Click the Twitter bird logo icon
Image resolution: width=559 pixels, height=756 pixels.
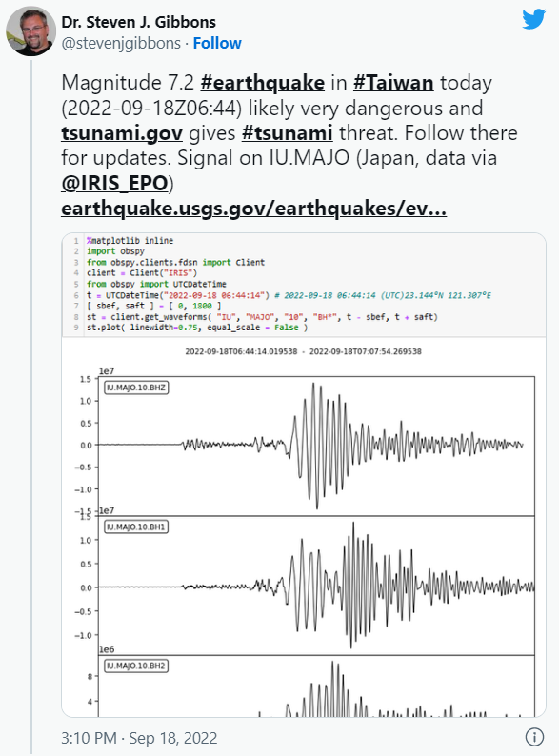(x=534, y=19)
